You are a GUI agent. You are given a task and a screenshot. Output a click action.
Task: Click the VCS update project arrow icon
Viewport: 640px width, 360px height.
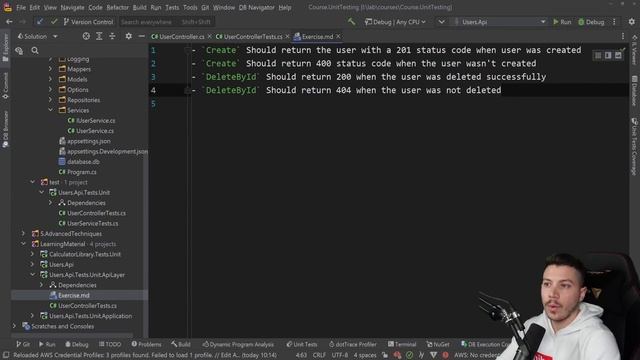[40, 22]
